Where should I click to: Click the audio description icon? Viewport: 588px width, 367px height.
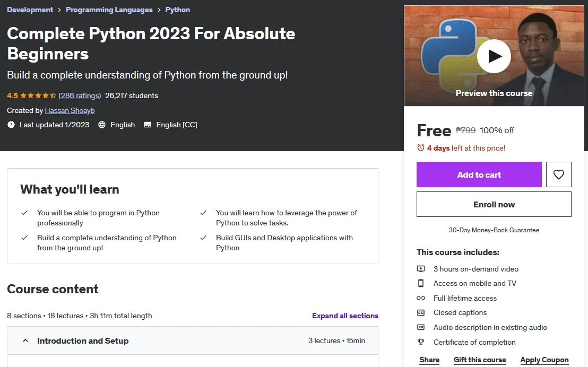pyautogui.click(x=421, y=327)
